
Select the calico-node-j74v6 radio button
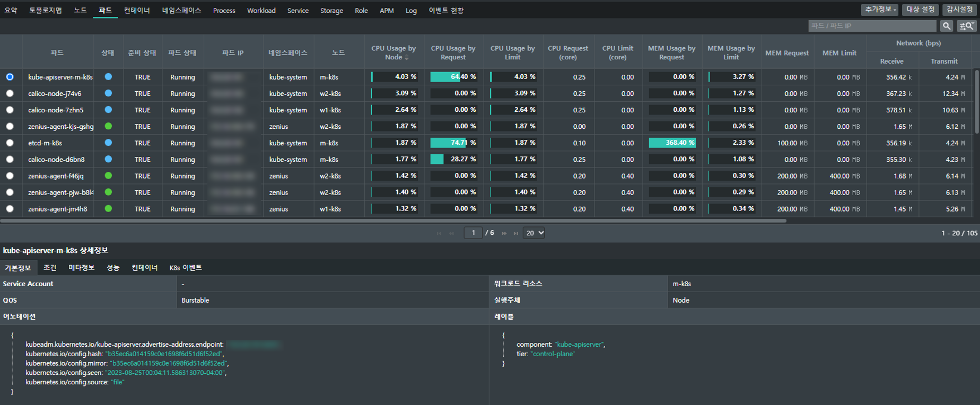10,93
